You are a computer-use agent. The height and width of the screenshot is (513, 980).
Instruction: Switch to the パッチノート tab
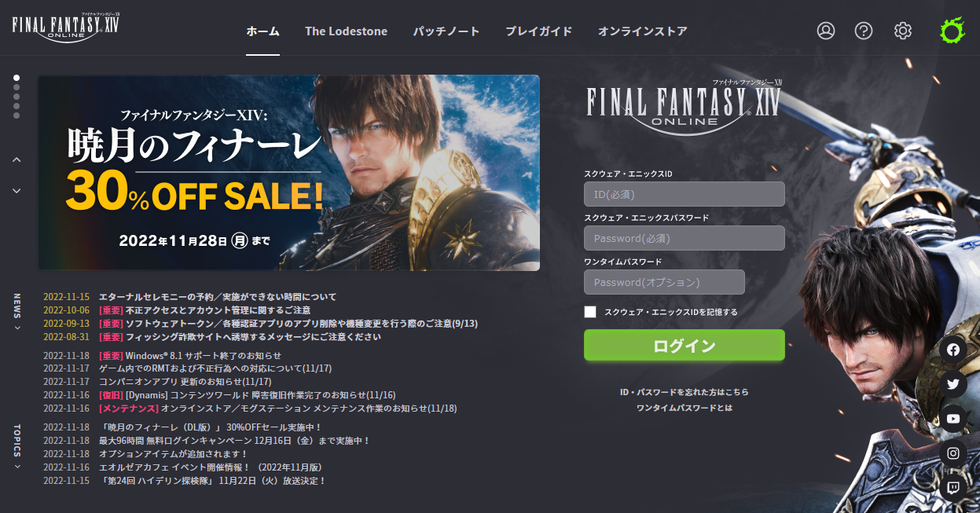click(x=446, y=31)
